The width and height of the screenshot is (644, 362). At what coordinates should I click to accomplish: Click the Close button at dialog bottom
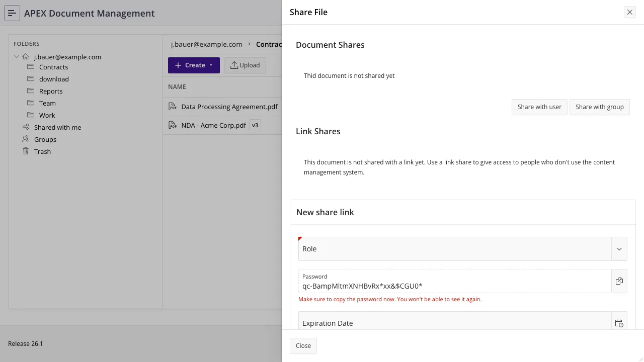point(303,346)
